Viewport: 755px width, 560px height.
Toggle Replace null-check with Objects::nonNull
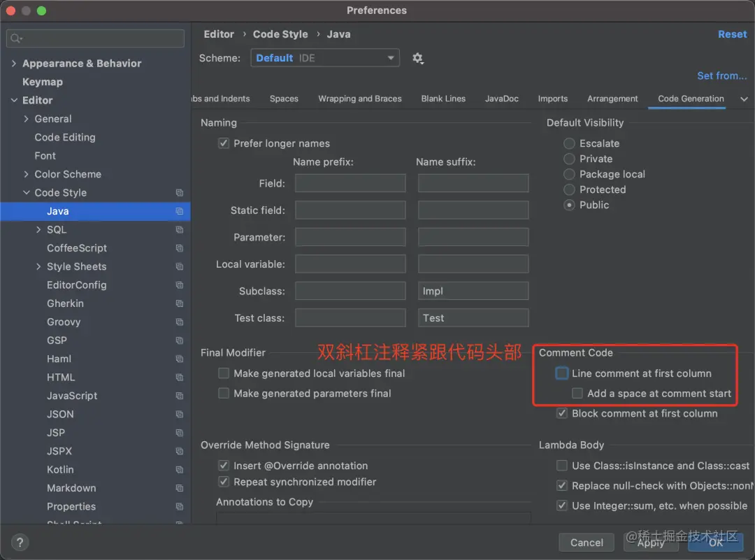click(562, 485)
